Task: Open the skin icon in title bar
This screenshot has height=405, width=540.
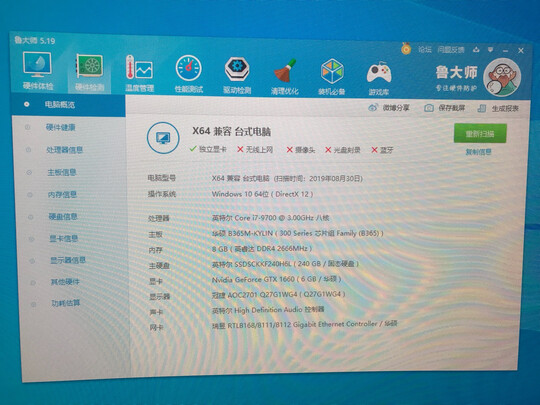Action: tap(476, 50)
